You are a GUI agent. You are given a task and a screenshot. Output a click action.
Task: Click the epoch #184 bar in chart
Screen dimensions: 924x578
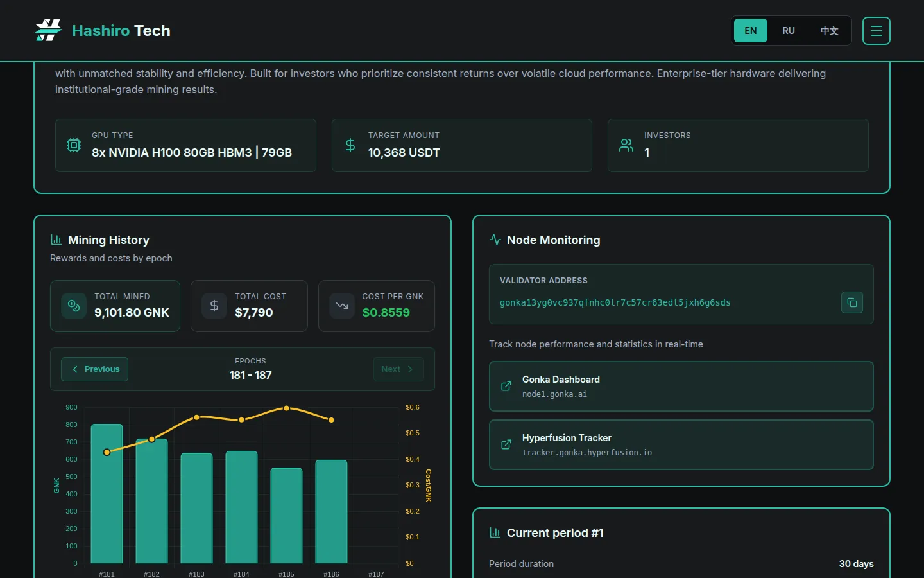click(x=241, y=507)
